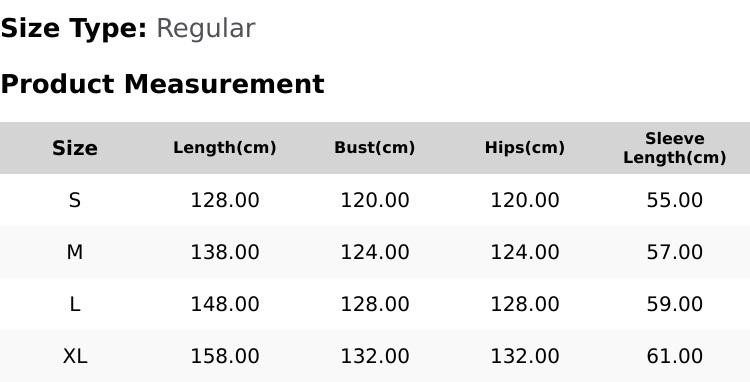Select the XL size row label

pos(75,356)
